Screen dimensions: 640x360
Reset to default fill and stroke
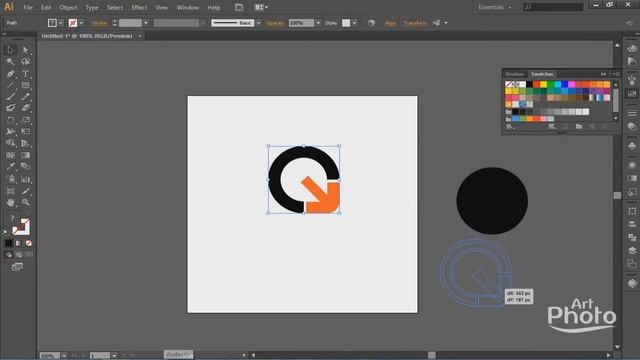point(6,232)
